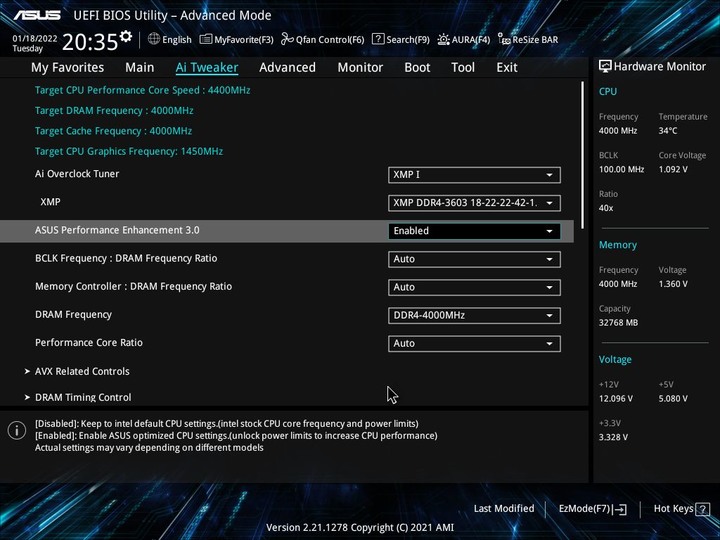Open the Tool tab

point(463,68)
